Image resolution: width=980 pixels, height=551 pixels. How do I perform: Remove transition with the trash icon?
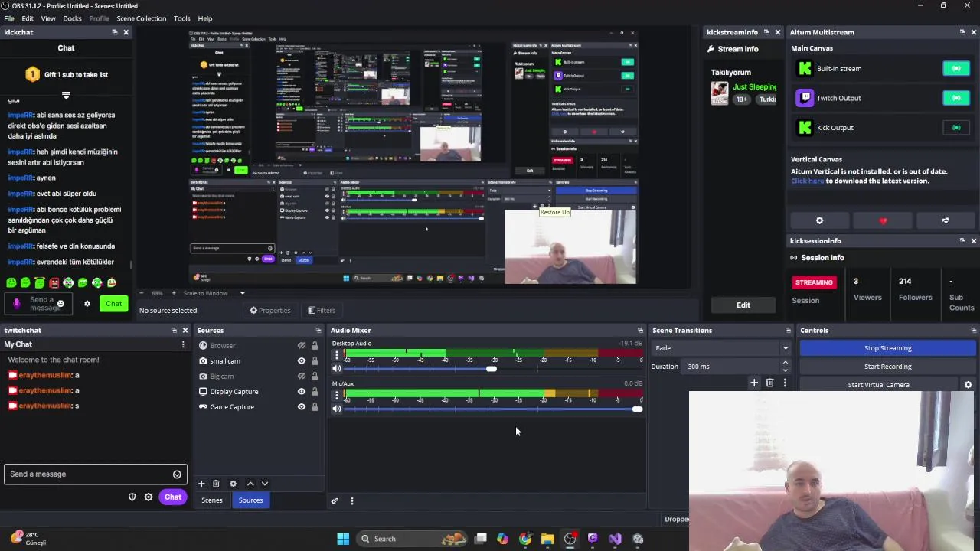(x=770, y=383)
